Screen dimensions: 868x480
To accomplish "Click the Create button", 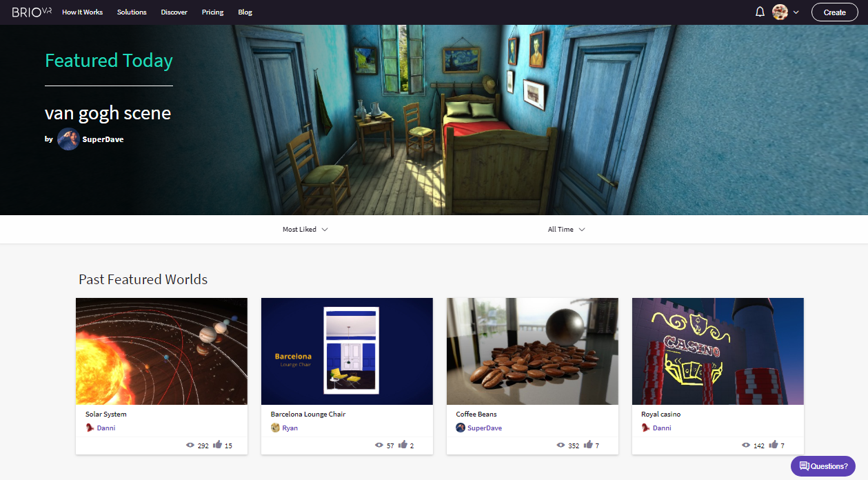I will (834, 12).
